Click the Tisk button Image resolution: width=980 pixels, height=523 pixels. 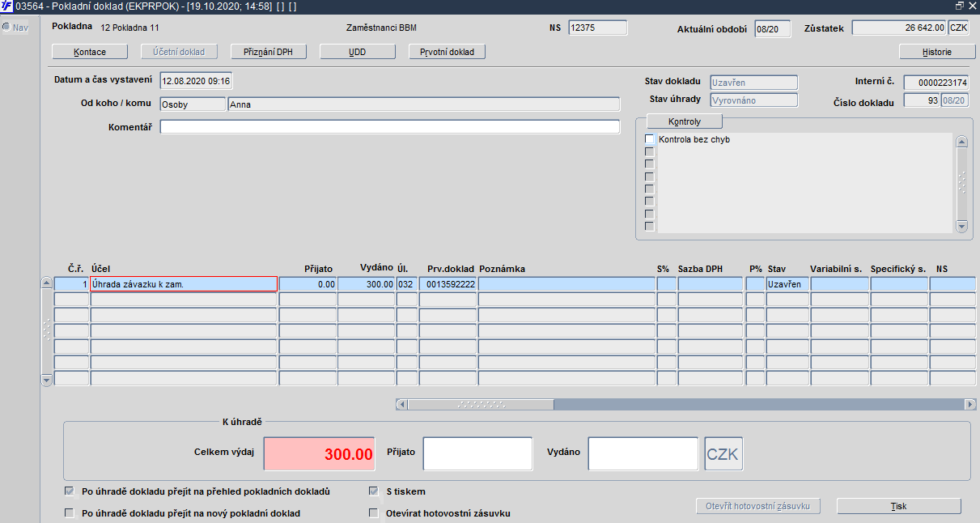[899, 506]
